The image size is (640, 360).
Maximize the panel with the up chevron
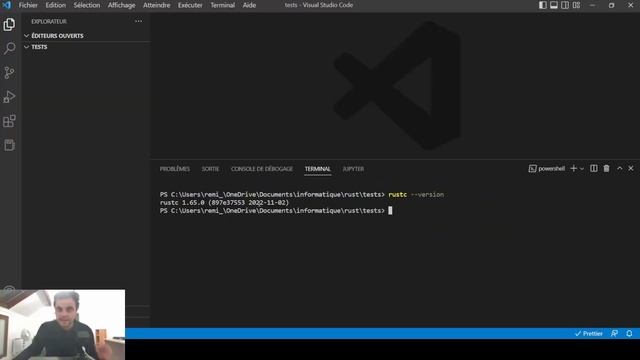620,169
